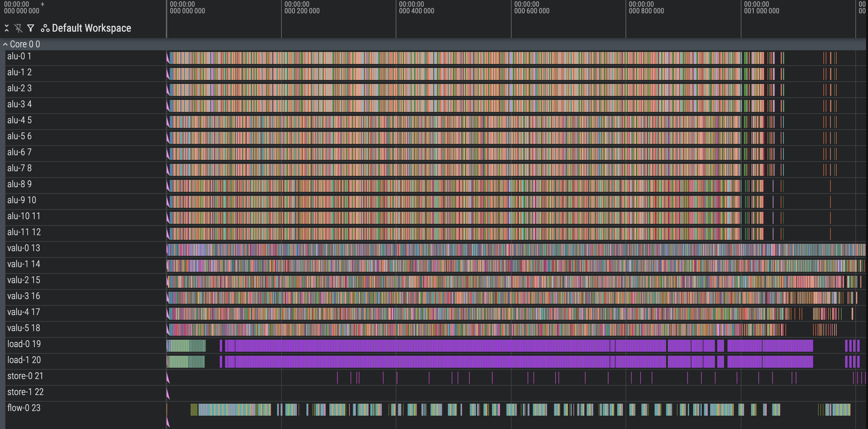Click the unpin tracks icon
The image size is (868, 429).
[x=19, y=28]
